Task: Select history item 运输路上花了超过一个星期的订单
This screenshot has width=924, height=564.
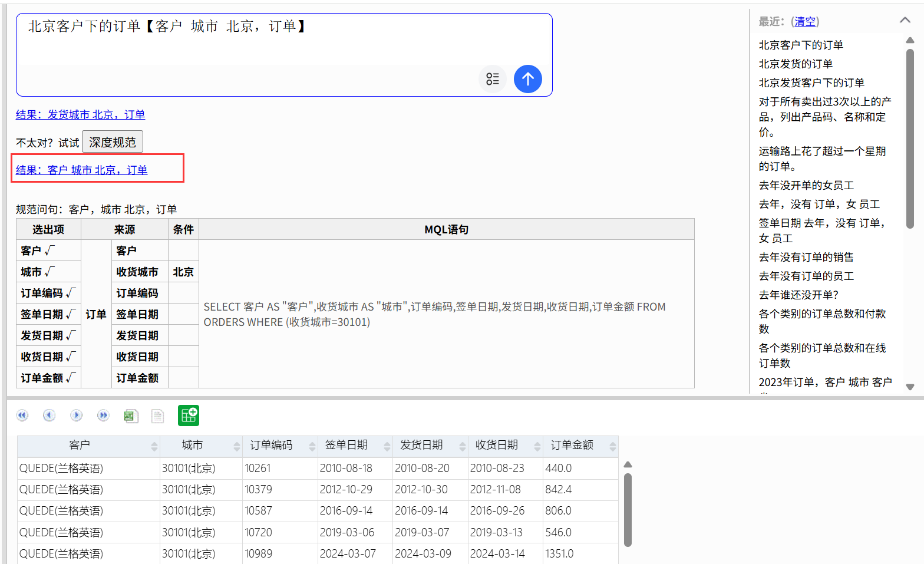Action: click(823, 159)
